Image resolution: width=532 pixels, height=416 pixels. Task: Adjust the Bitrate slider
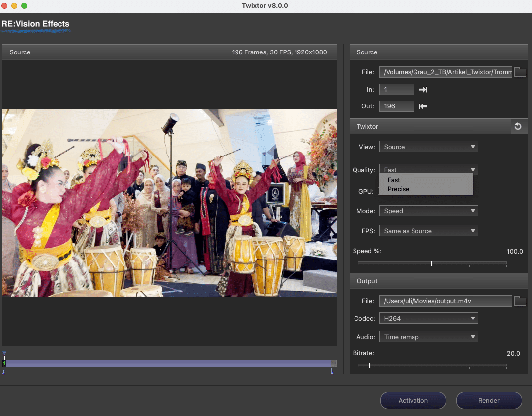(x=370, y=365)
